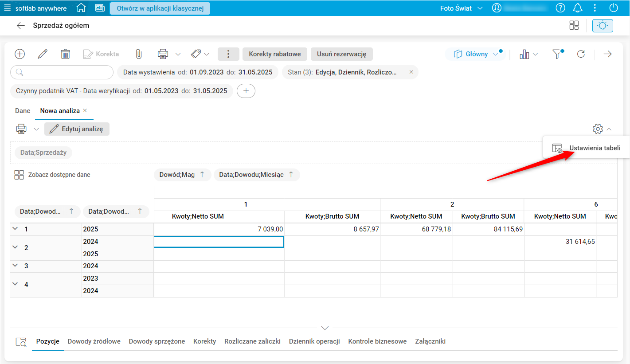Expand side panel with right arrow
The image size is (630, 364).
607,54
